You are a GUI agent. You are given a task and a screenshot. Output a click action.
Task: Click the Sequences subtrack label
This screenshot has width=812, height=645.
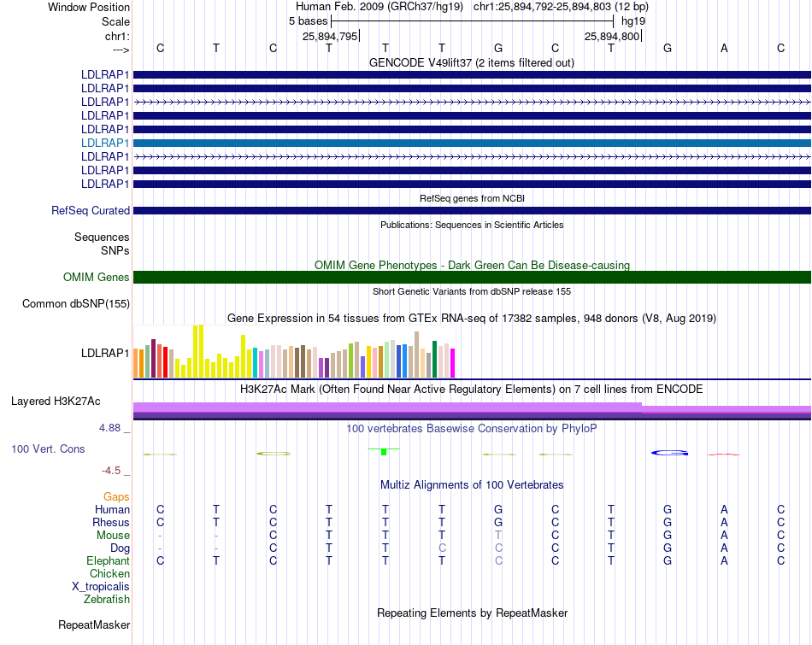click(x=102, y=237)
